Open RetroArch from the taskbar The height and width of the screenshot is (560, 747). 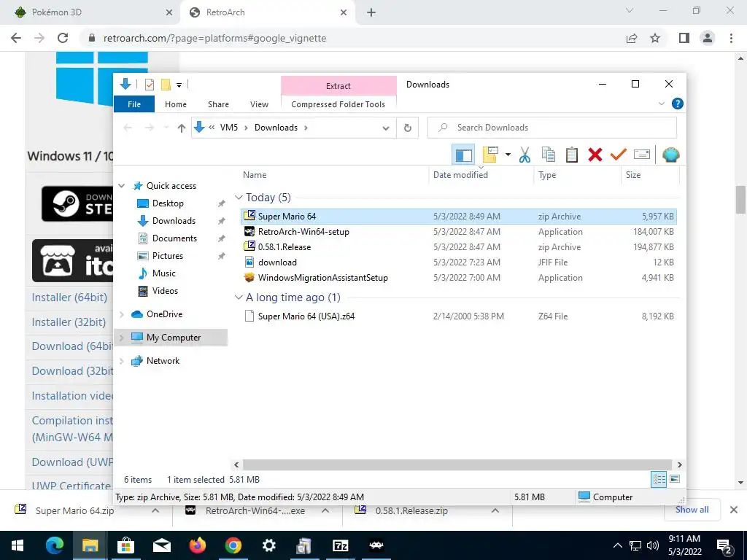point(376,545)
